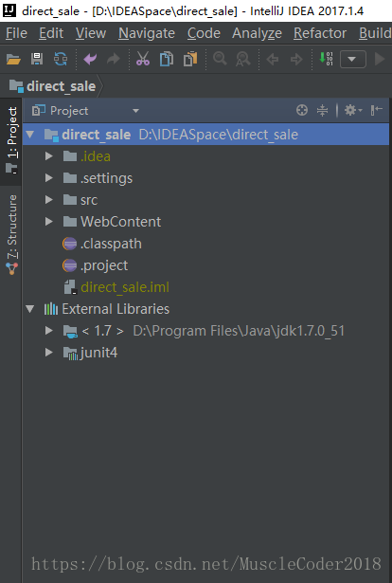392x583 pixels.
Task: Expand the < 1.7 > JDK library
Action: (x=48, y=331)
